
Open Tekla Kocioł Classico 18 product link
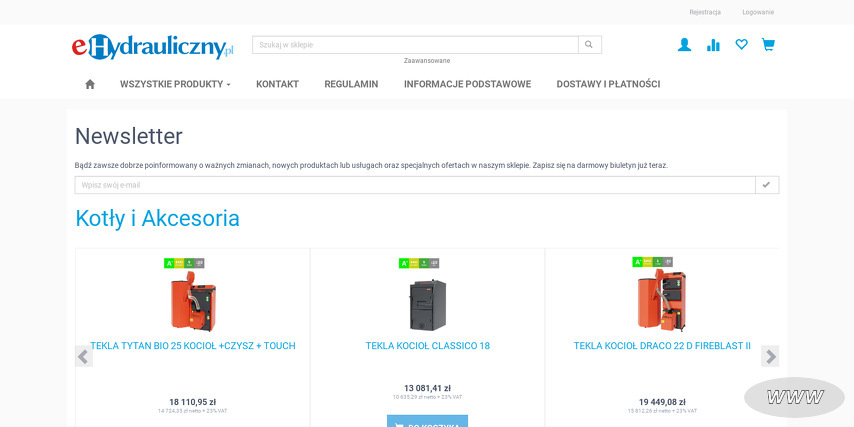click(x=428, y=346)
